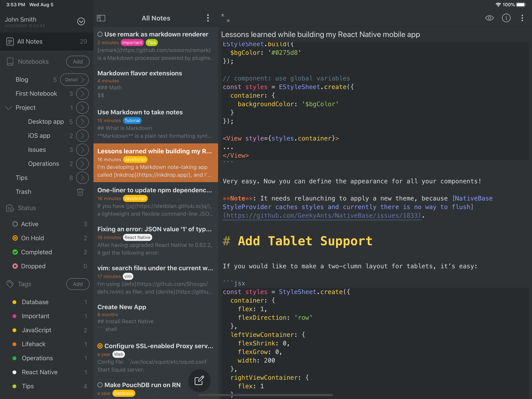Open the Desktop app notebook detail arrow
This screenshot has width=532, height=399.
[82, 122]
